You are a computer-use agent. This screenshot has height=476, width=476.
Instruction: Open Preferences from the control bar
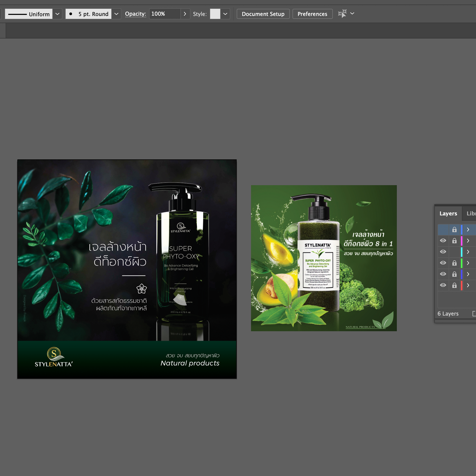[312, 14]
